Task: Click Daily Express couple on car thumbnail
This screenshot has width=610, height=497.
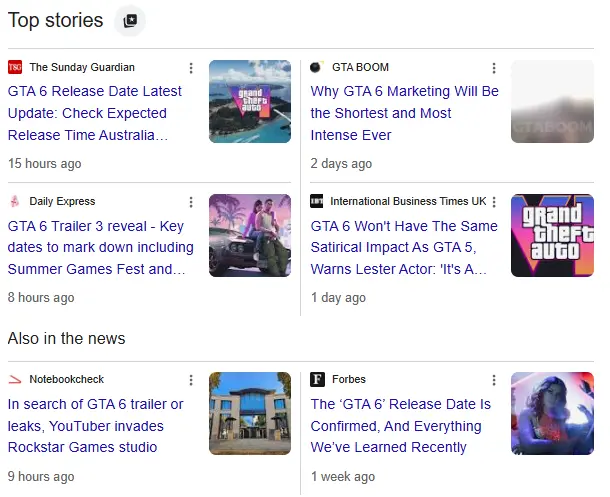Action: point(250,236)
